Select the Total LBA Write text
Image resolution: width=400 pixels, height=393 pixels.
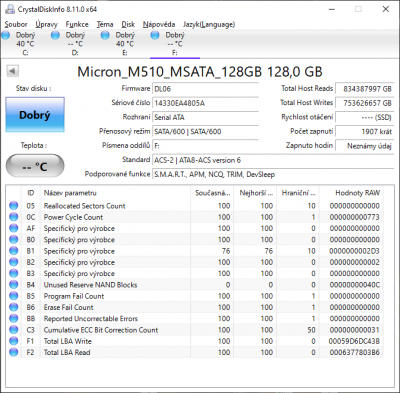[x=68, y=341]
